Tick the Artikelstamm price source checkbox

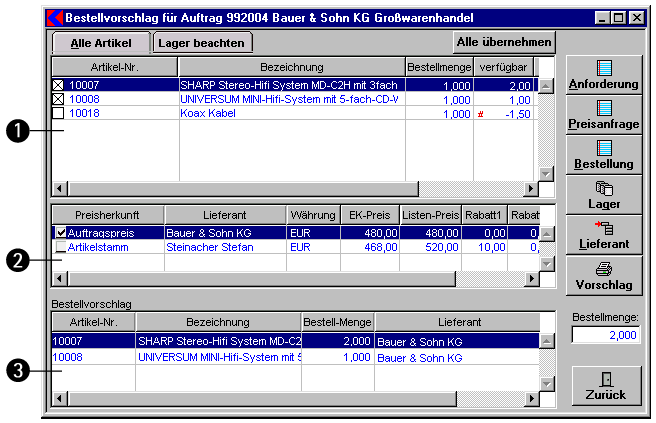pos(61,247)
